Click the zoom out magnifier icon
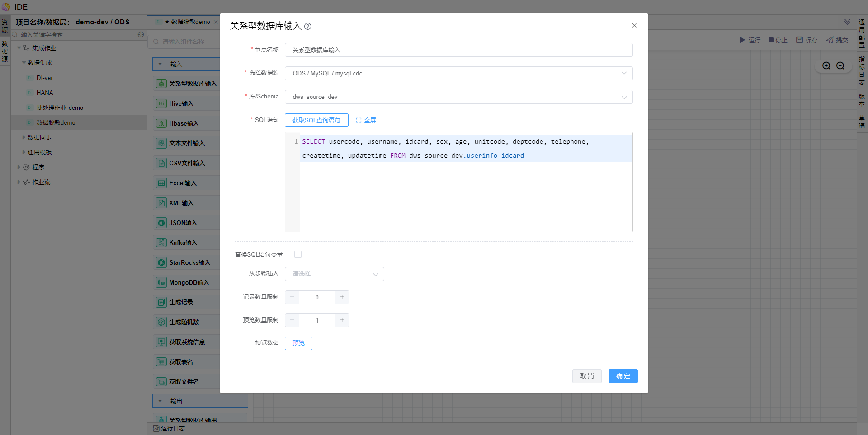Image resolution: width=868 pixels, height=435 pixels. click(840, 65)
